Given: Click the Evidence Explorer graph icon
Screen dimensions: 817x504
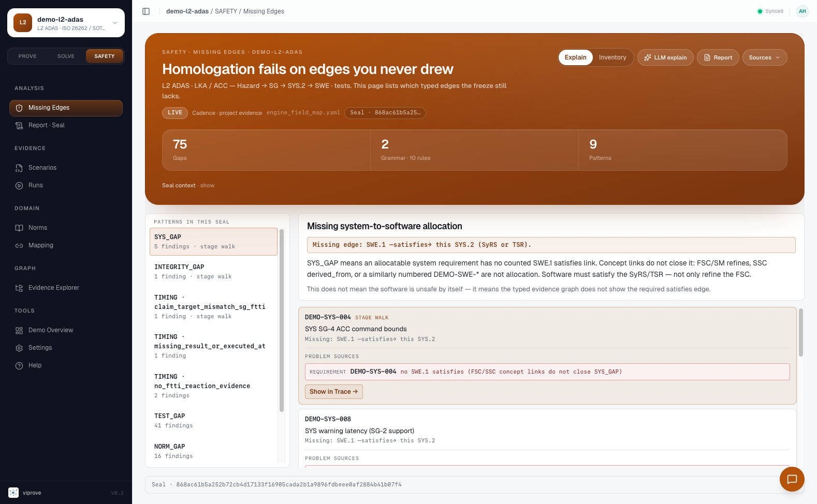Looking at the screenshot, I should 19,288.
